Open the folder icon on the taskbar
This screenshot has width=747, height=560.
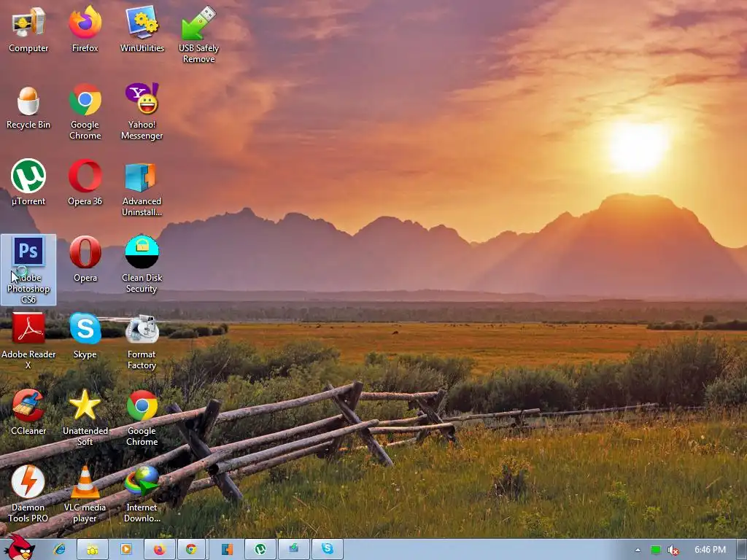pyautogui.click(x=93, y=550)
